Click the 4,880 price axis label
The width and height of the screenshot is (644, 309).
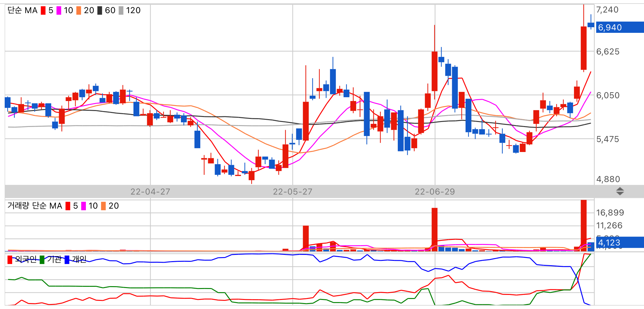[608, 179]
